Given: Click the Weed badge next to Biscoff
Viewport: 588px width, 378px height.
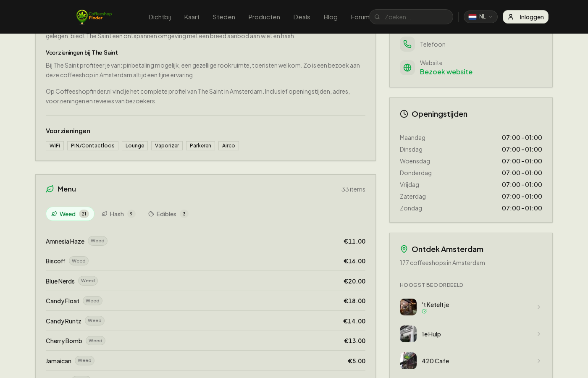Looking at the screenshot, I should pyautogui.click(x=79, y=261).
